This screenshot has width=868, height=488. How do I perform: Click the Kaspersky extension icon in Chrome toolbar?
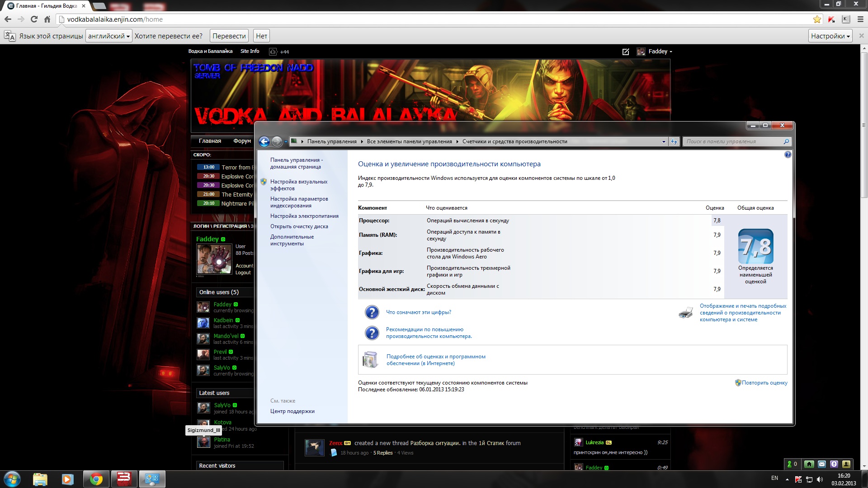831,19
